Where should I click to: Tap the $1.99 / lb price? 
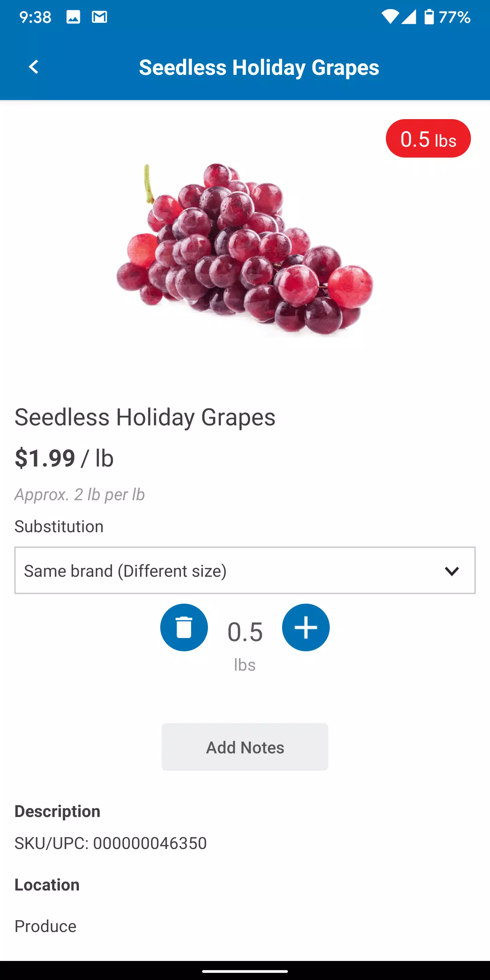pyautogui.click(x=64, y=458)
